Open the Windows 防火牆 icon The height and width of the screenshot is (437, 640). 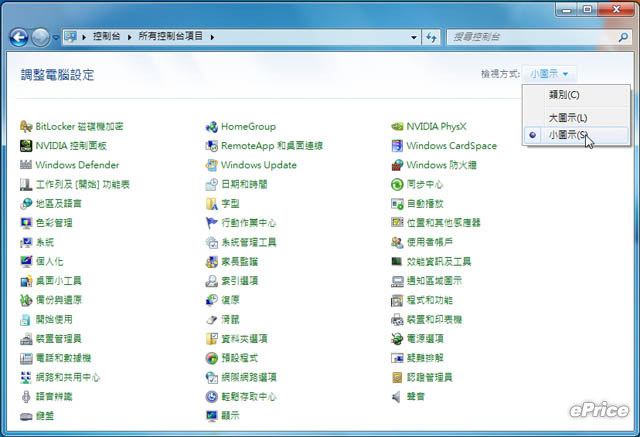(x=397, y=165)
